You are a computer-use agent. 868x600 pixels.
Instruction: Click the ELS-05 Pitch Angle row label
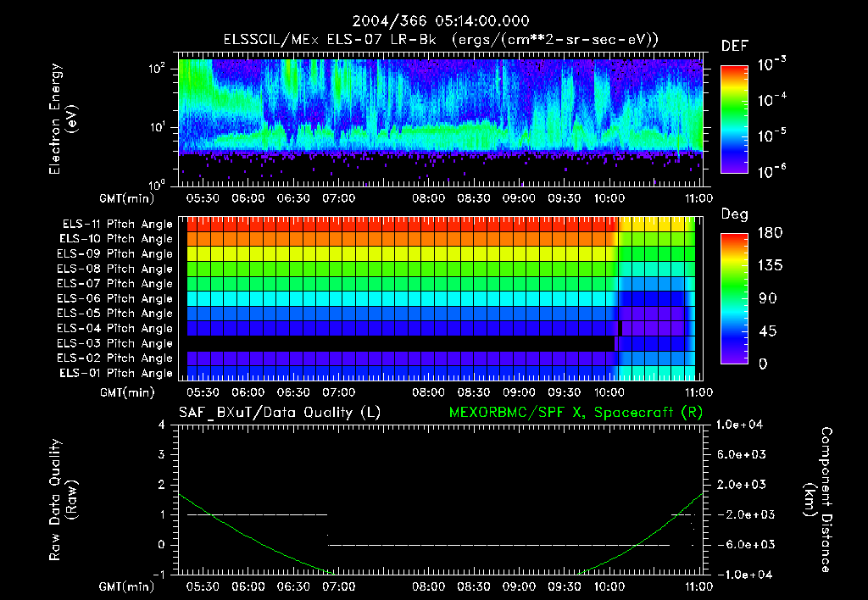tap(114, 314)
